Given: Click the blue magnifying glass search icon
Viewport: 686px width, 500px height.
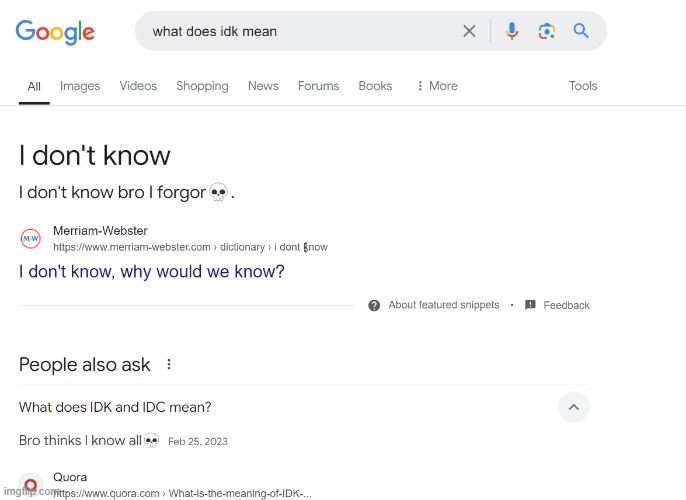Looking at the screenshot, I should tap(581, 31).
